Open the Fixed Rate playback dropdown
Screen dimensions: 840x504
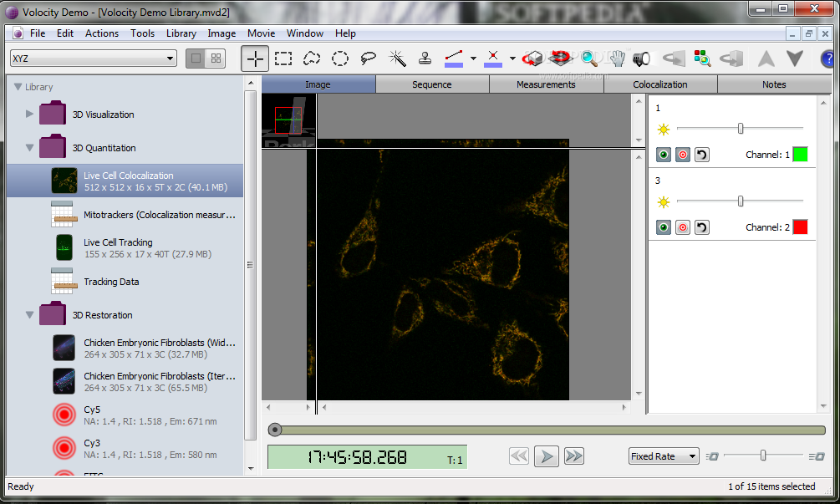[664, 456]
